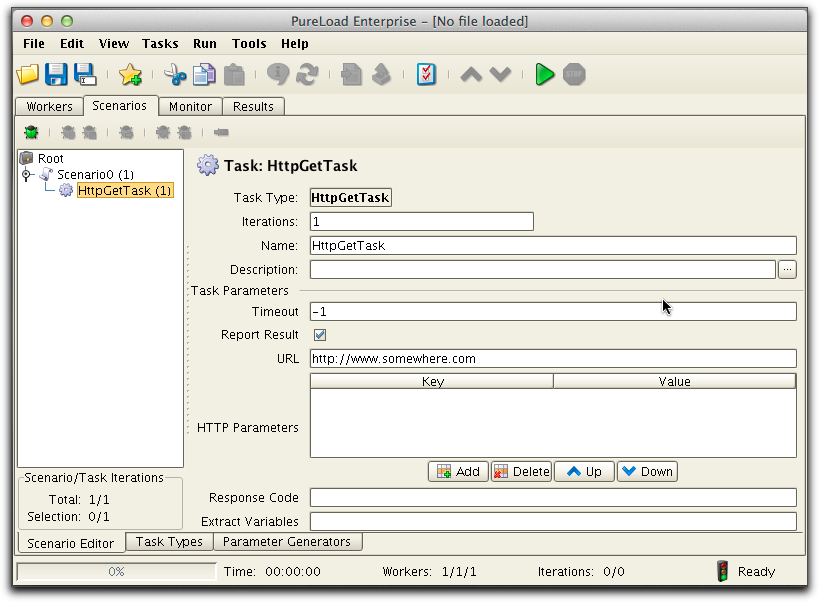Open the Tools menu
The height and width of the screenshot is (602, 819).
click(249, 43)
